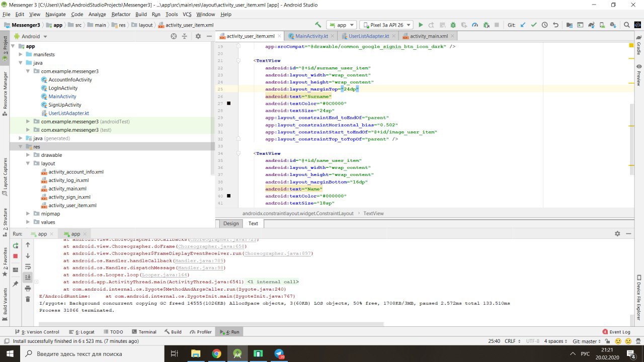Image resolution: width=644 pixels, height=362 pixels.
Task: Collapse the com.example.messenger3 package
Action: click(x=28, y=71)
